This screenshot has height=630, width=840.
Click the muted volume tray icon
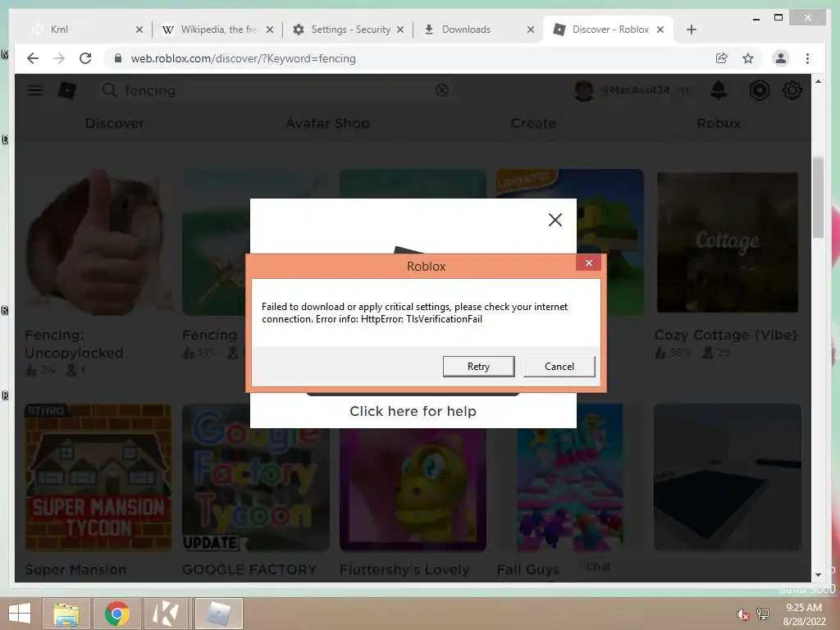[742, 614]
